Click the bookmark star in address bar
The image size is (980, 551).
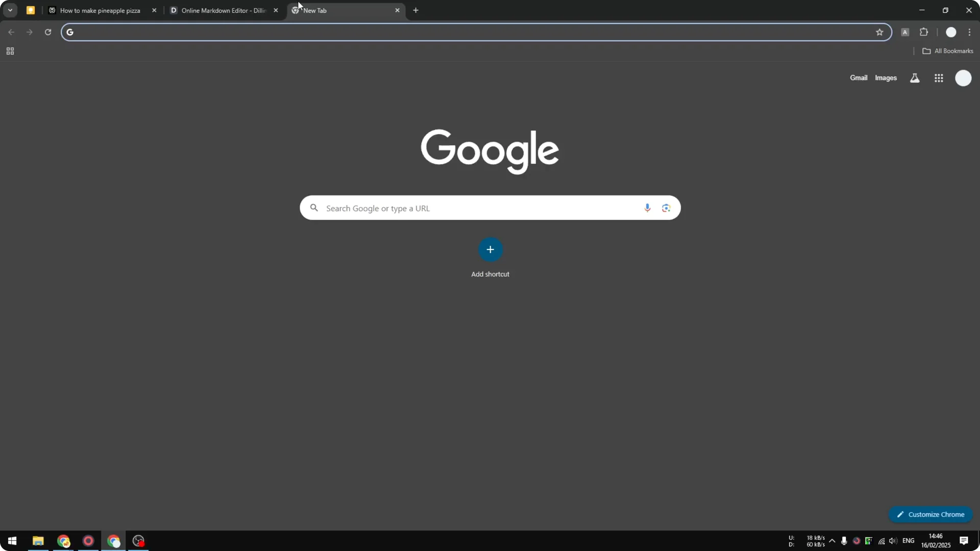tap(880, 32)
